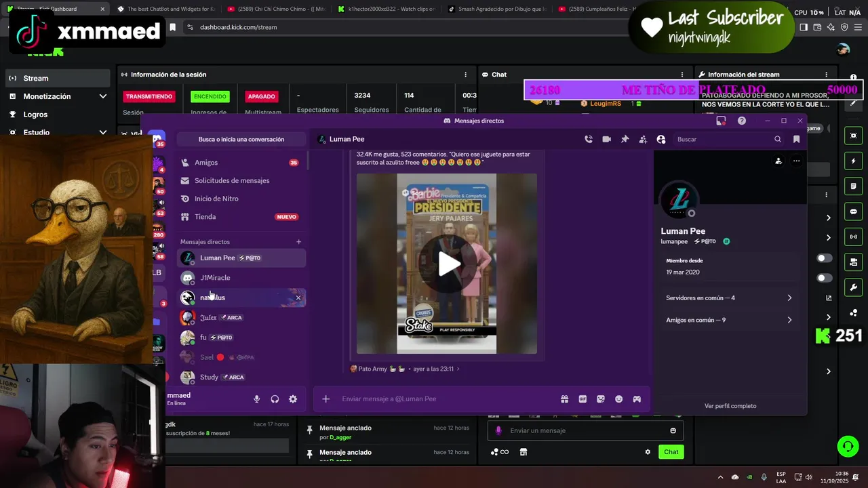Click the wrench icon in Kick right sidebar

click(x=853, y=287)
